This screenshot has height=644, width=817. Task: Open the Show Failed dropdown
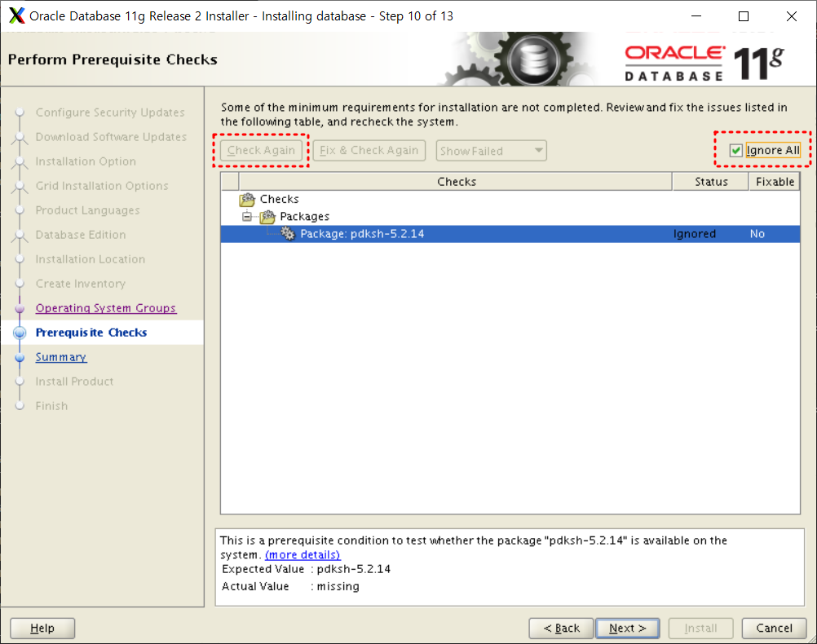pos(492,151)
